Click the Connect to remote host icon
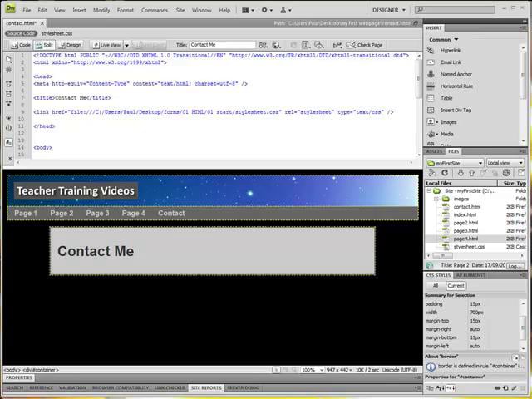The height and width of the screenshot is (399, 532). pyautogui.click(x=431, y=173)
